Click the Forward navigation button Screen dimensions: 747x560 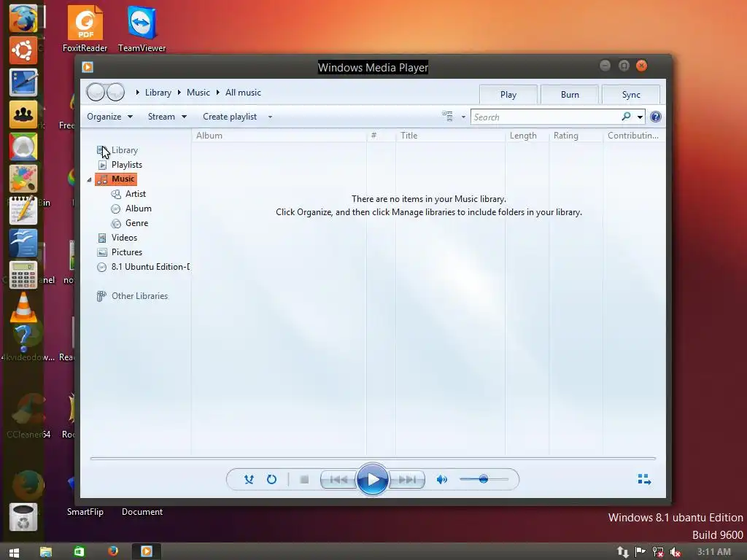click(x=116, y=92)
